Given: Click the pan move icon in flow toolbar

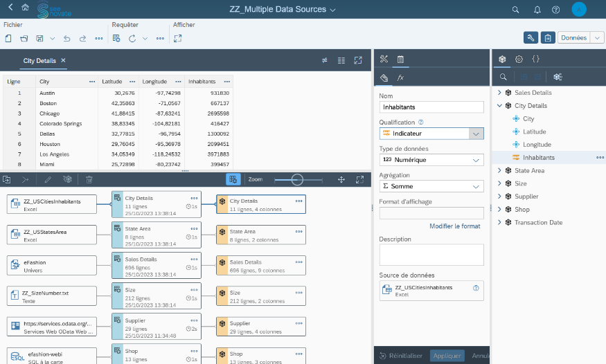Looking at the screenshot, I should tap(341, 179).
